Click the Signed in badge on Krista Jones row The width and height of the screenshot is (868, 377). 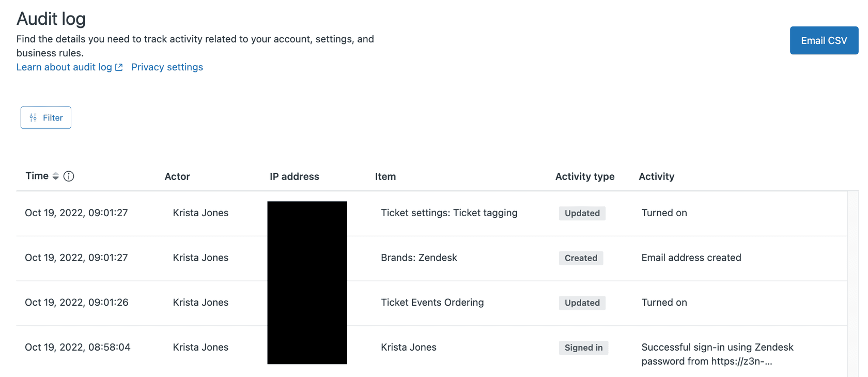(x=583, y=348)
